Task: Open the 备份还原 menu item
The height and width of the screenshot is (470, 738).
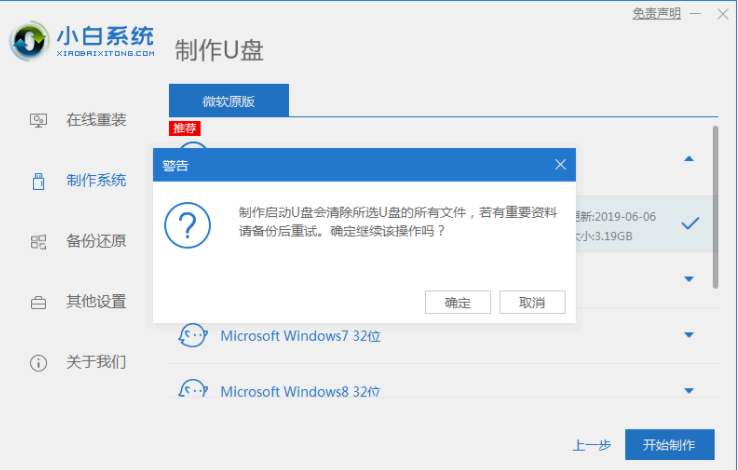Action: click(96, 241)
